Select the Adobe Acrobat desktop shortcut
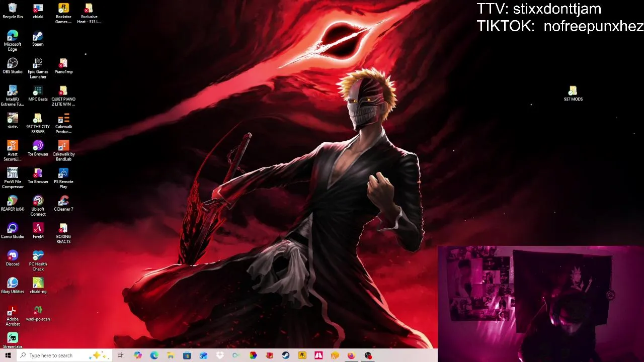Viewport: 644px width, 362px height. (x=13, y=316)
